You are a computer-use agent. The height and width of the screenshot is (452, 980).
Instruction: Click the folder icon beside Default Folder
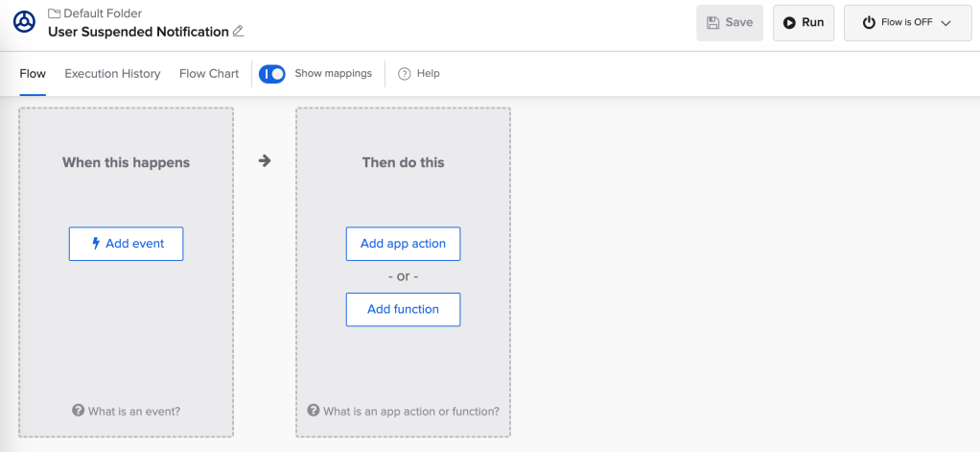coord(55,13)
